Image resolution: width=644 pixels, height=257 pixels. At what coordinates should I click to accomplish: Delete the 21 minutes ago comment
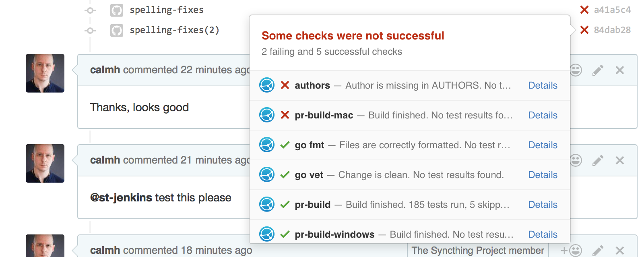click(620, 160)
